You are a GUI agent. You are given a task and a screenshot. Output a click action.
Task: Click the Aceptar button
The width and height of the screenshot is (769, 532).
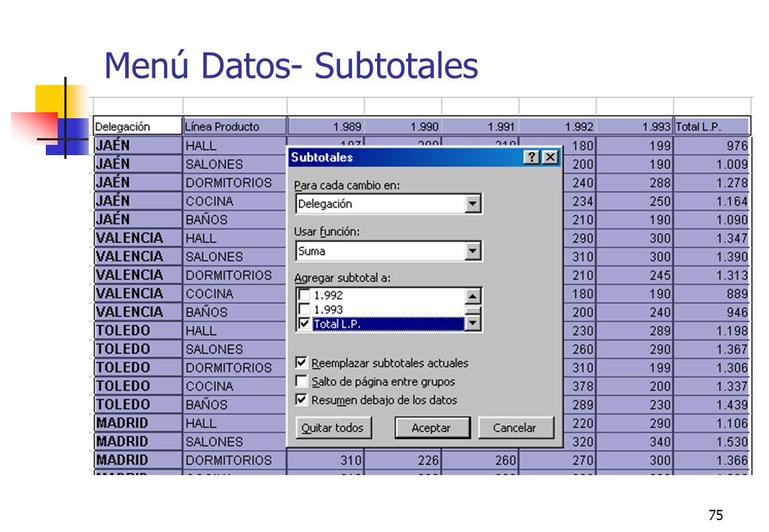click(x=432, y=428)
